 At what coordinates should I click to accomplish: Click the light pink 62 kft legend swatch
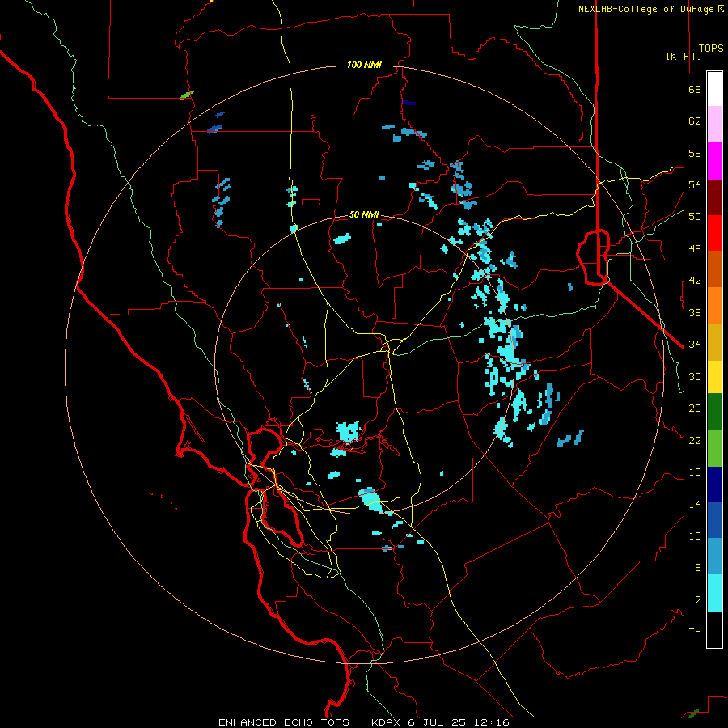(714, 124)
